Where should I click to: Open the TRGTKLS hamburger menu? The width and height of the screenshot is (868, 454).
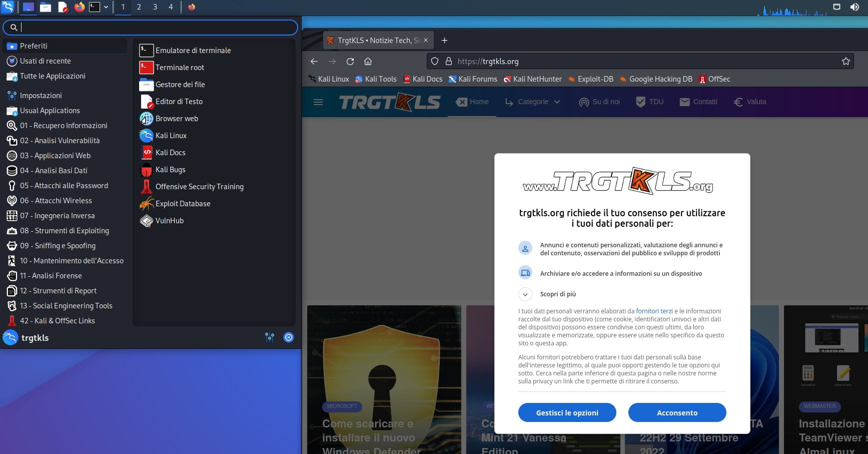pyautogui.click(x=318, y=102)
